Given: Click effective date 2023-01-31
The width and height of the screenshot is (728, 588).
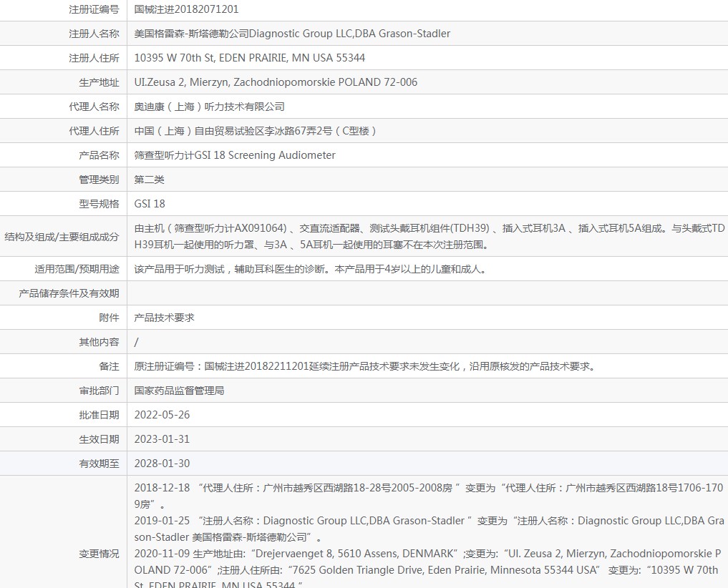Looking at the screenshot, I should point(162,439).
